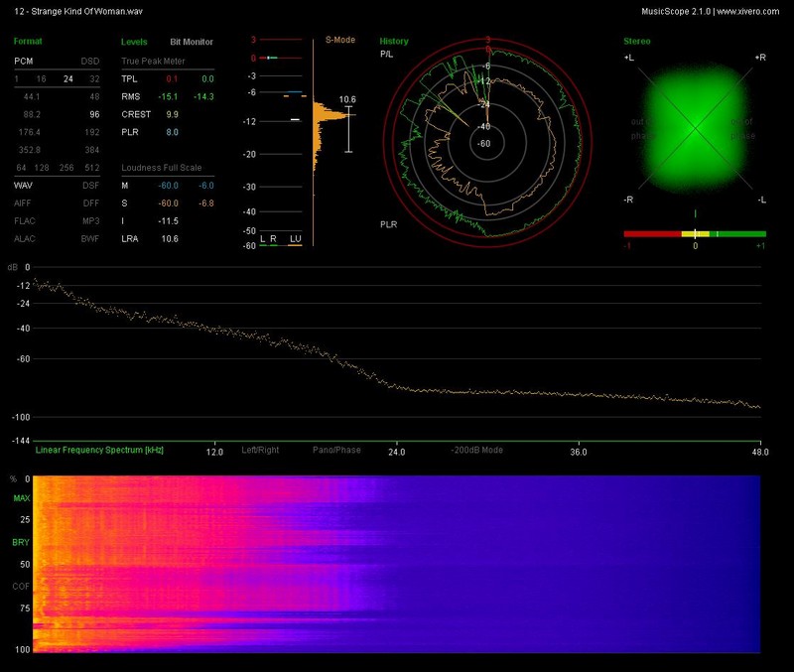Image resolution: width=794 pixels, height=672 pixels.
Task: Click the integrated loudness value -11.5
Action: 168,220
